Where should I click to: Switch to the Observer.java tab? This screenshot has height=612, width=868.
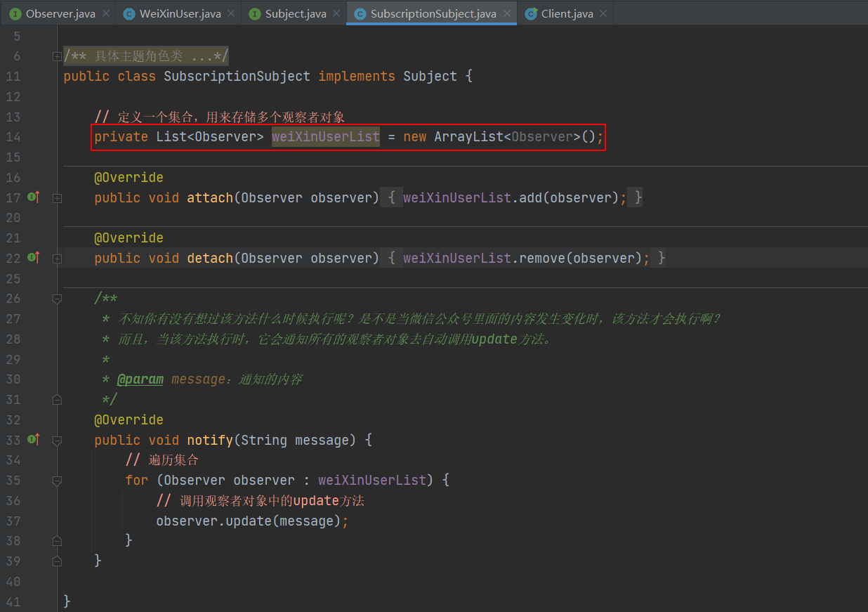point(58,13)
